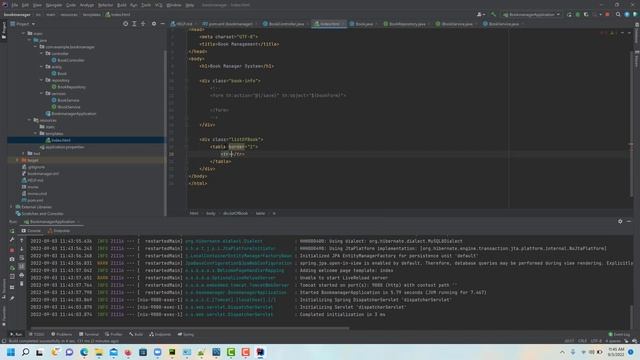Screen dimensions: 640x360
Task: Click taskbar Search magnifier icon
Action: point(25,352)
